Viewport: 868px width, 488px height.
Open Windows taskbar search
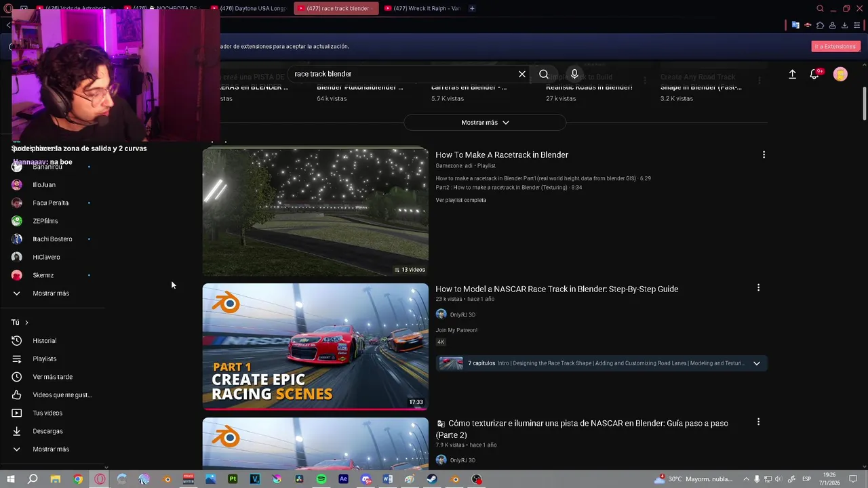coord(33,479)
